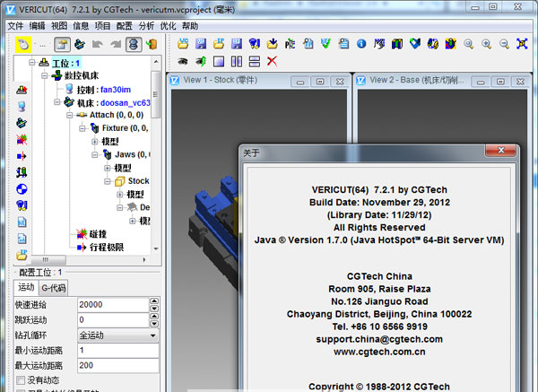Enable the 没有动态 checkbox
The image size is (538, 392).
pos(21,380)
